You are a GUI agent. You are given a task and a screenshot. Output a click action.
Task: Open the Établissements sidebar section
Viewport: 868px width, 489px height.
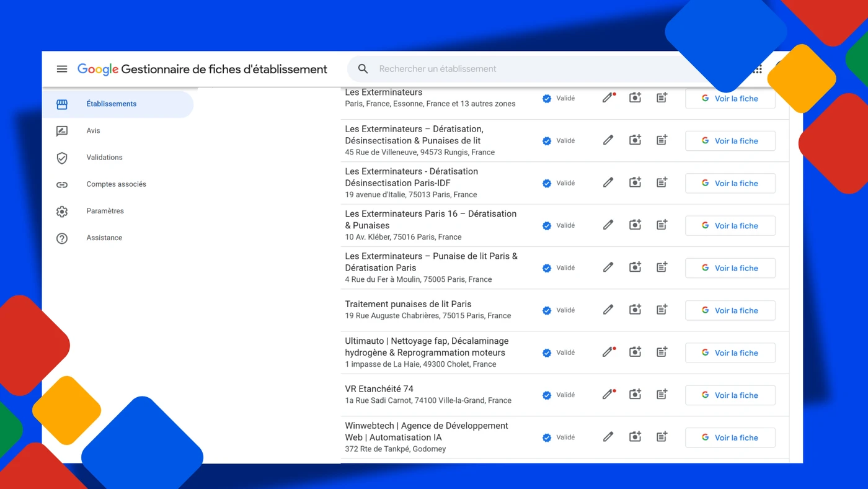[x=118, y=104]
